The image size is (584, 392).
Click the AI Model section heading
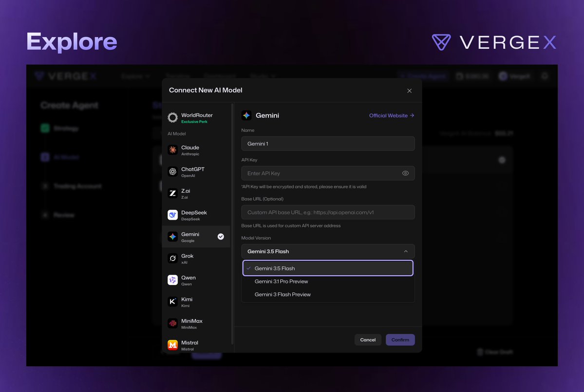pos(176,133)
